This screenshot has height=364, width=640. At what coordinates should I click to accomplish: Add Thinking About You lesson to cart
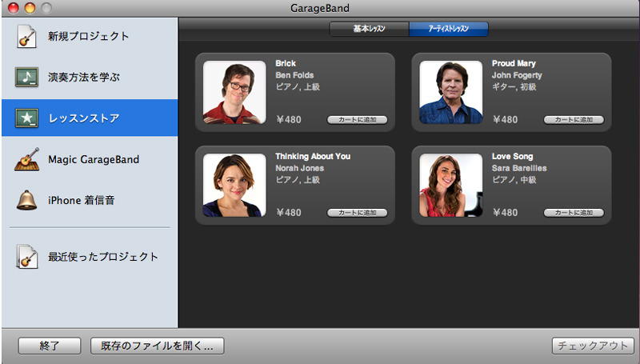pos(357,213)
